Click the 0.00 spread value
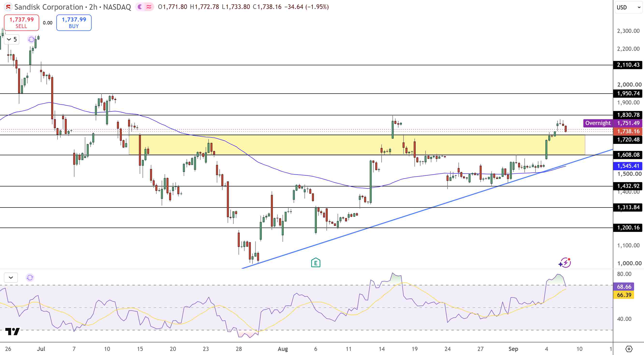The height and width of the screenshot is (355, 644). click(x=48, y=23)
